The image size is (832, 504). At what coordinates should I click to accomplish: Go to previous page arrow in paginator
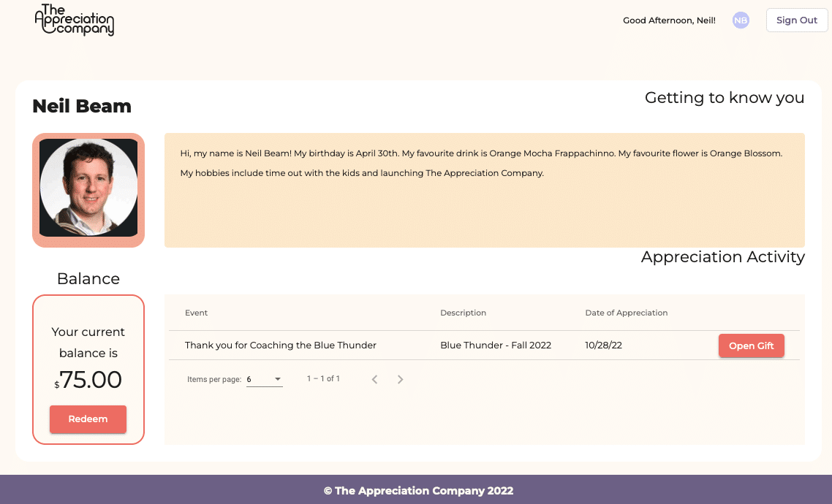tap(374, 379)
